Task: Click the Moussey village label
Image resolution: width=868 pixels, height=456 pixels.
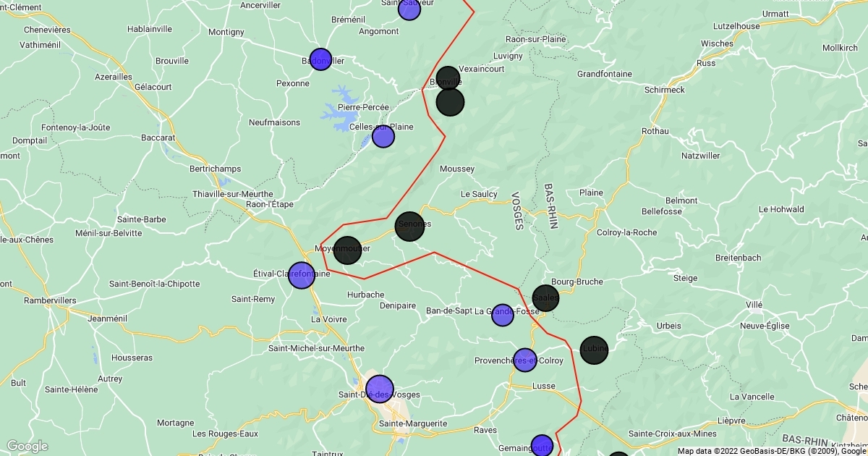Action: click(457, 169)
